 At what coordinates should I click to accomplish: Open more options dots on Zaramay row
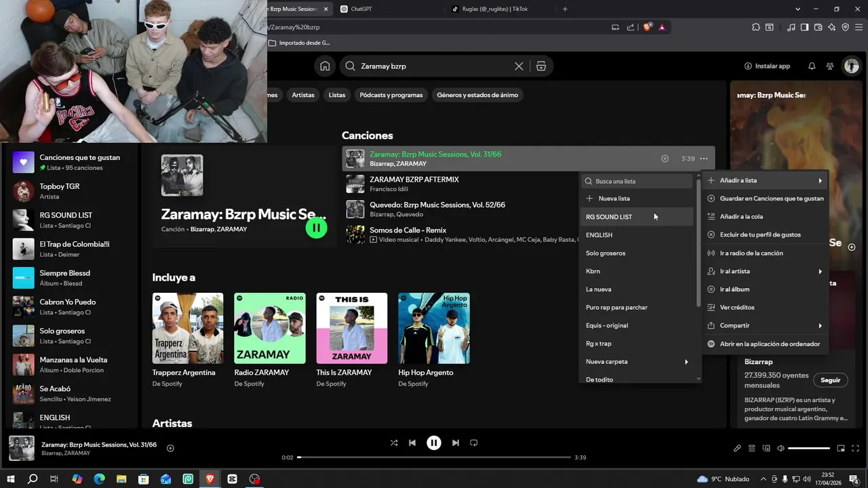point(704,159)
